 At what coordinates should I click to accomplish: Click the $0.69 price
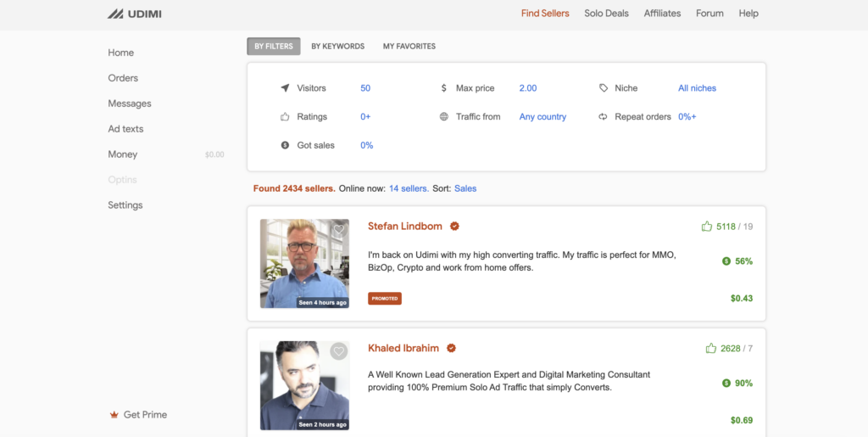[741, 420]
